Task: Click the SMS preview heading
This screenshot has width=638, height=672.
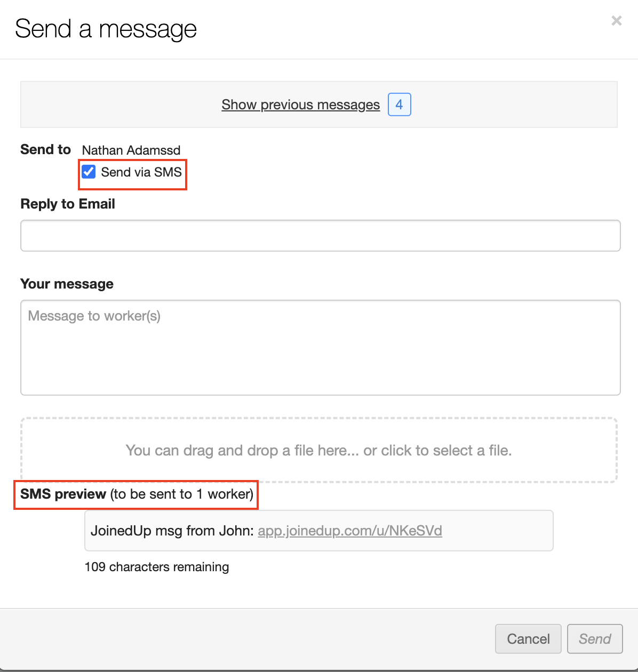Action: pyautogui.click(x=63, y=494)
